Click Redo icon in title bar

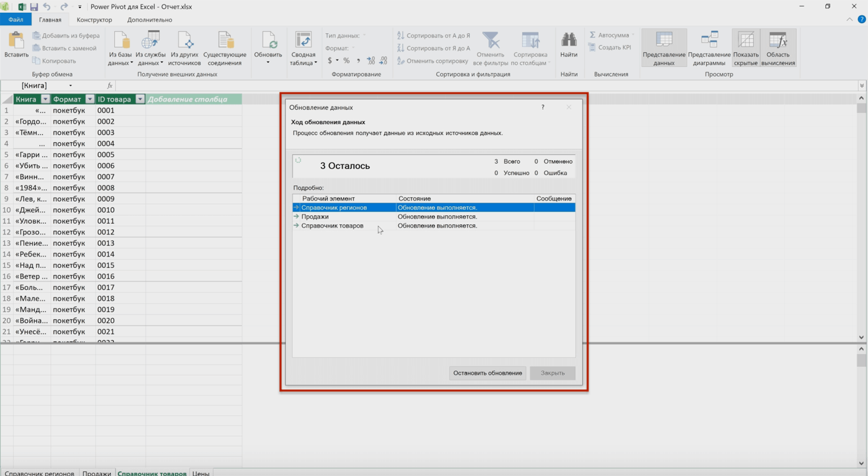[x=64, y=7]
